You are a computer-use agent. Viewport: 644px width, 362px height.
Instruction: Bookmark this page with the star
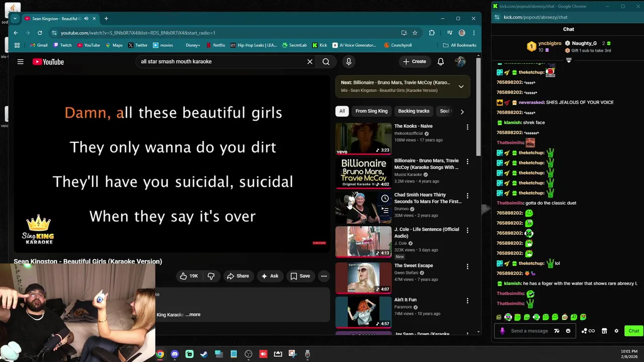click(415, 33)
